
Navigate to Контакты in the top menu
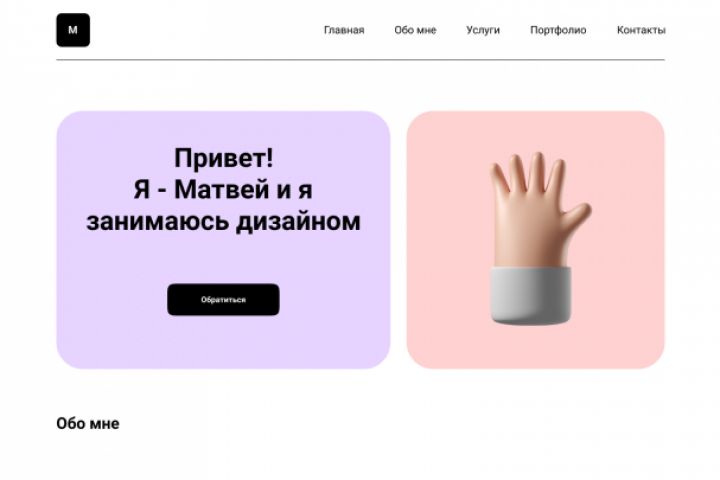tap(641, 30)
